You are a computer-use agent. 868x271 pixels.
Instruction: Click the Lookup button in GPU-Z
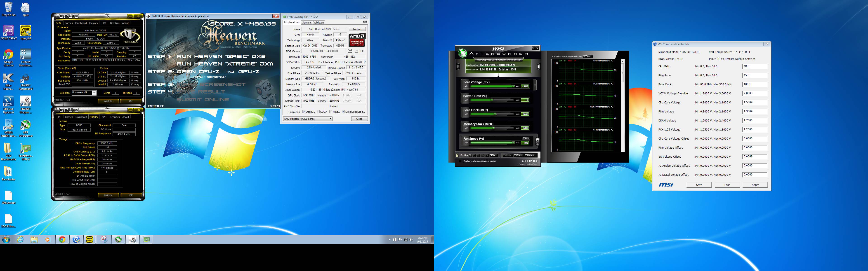click(x=357, y=29)
